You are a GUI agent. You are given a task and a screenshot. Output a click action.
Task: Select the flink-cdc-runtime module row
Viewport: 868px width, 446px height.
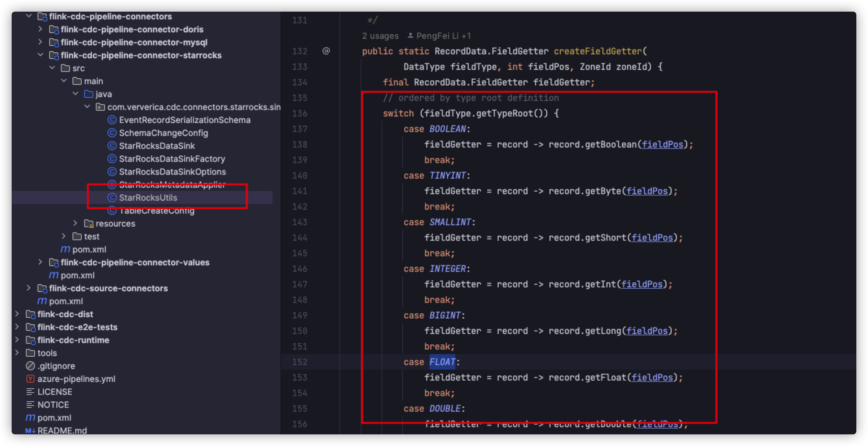click(74, 340)
